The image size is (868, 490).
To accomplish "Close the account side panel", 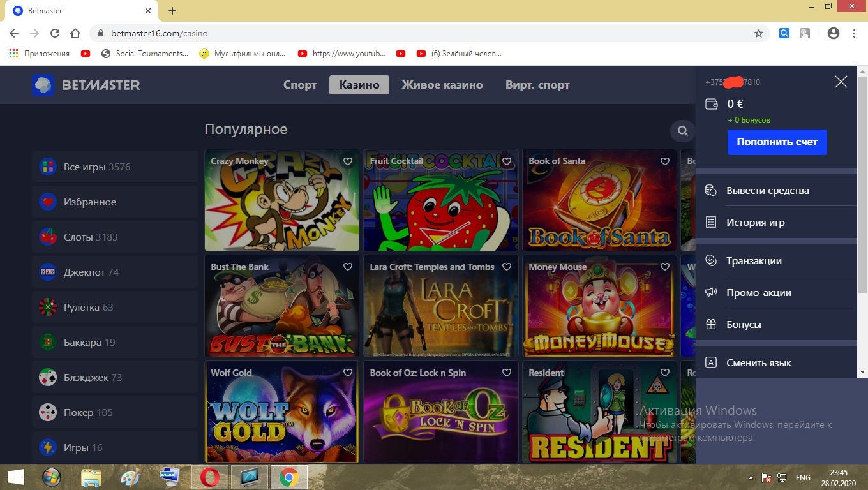I will (841, 82).
